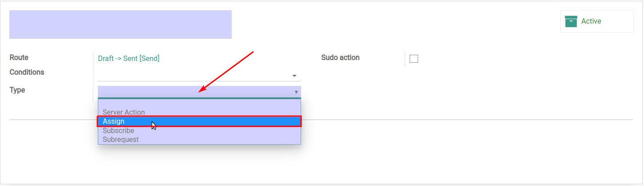The image size is (644, 186).
Task: Toggle the Active status text
Action: click(591, 21)
